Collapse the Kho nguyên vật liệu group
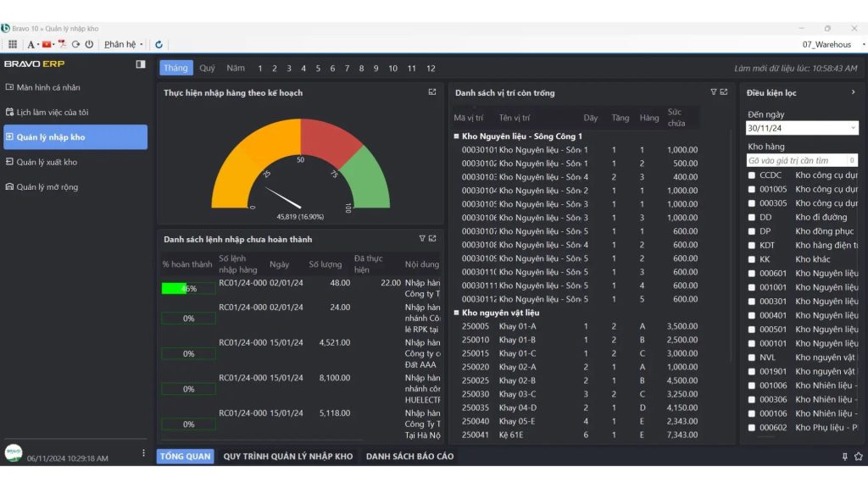 point(457,313)
